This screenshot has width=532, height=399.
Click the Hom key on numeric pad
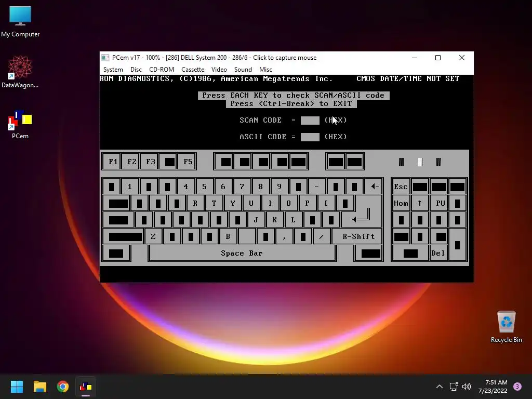click(401, 203)
